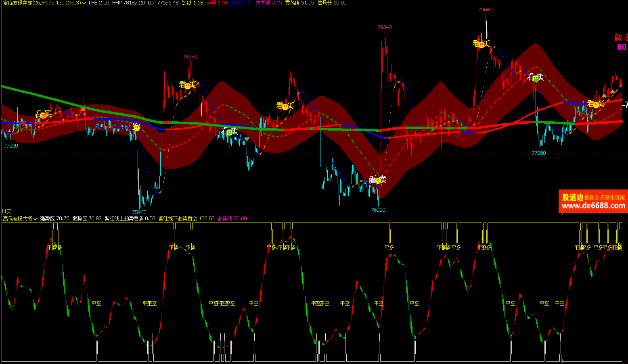This screenshot has height=364, width=628.
Task: Click the 看买 smiley below the 78780 peak
Action: click(187, 85)
